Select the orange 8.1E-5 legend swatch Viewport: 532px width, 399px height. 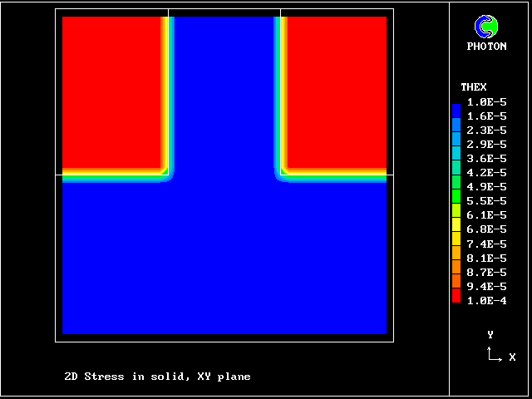[x=456, y=259]
